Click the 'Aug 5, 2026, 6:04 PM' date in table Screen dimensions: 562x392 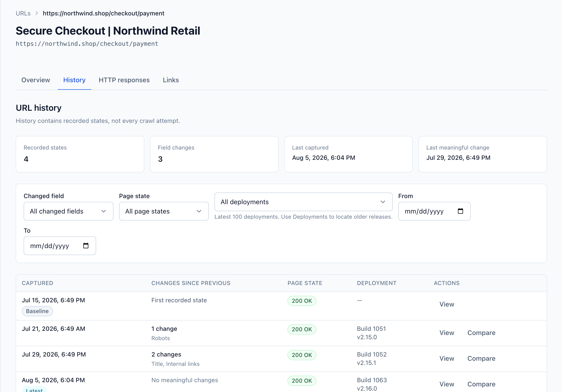coord(53,380)
